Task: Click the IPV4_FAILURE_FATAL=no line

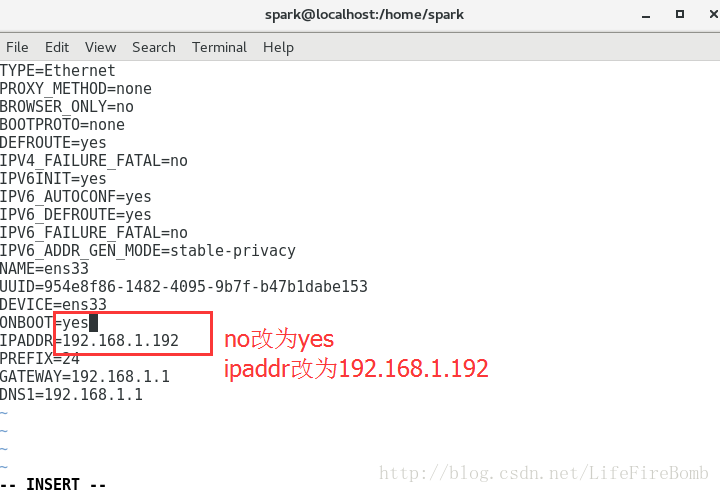Action: (x=94, y=161)
